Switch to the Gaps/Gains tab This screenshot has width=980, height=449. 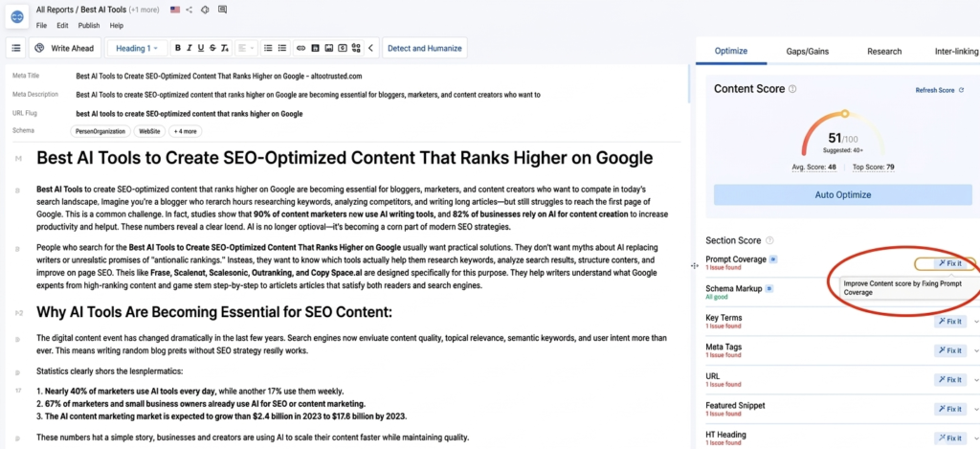coord(808,52)
